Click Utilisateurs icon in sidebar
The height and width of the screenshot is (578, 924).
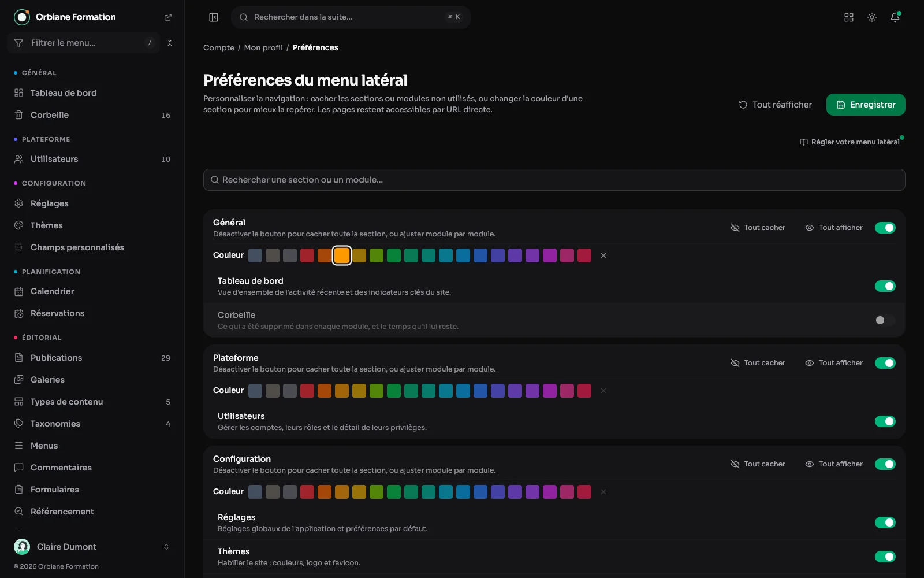19,159
